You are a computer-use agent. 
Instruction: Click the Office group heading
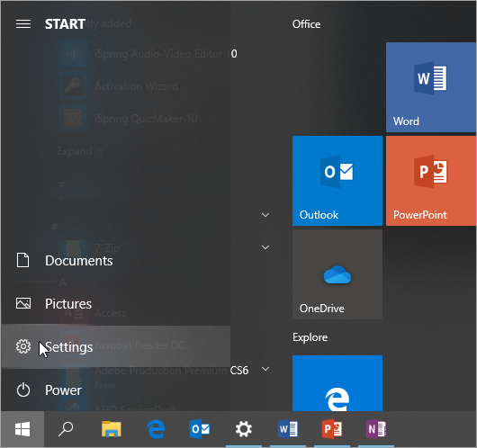tap(306, 24)
